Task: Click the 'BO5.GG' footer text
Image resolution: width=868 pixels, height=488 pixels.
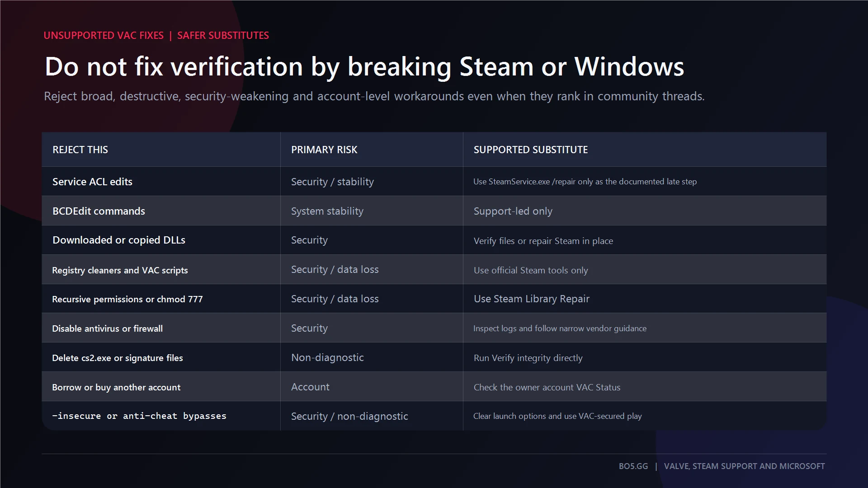Action: [x=633, y=466]
